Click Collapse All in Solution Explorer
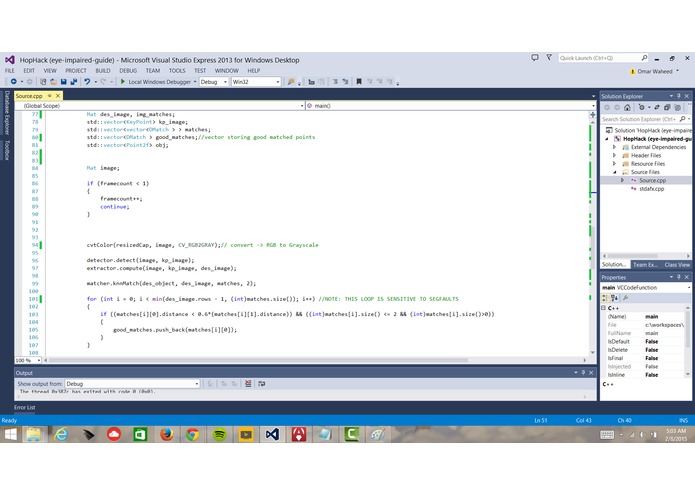The width and height of the screenshot is (695, 494). tap(667, 107)
